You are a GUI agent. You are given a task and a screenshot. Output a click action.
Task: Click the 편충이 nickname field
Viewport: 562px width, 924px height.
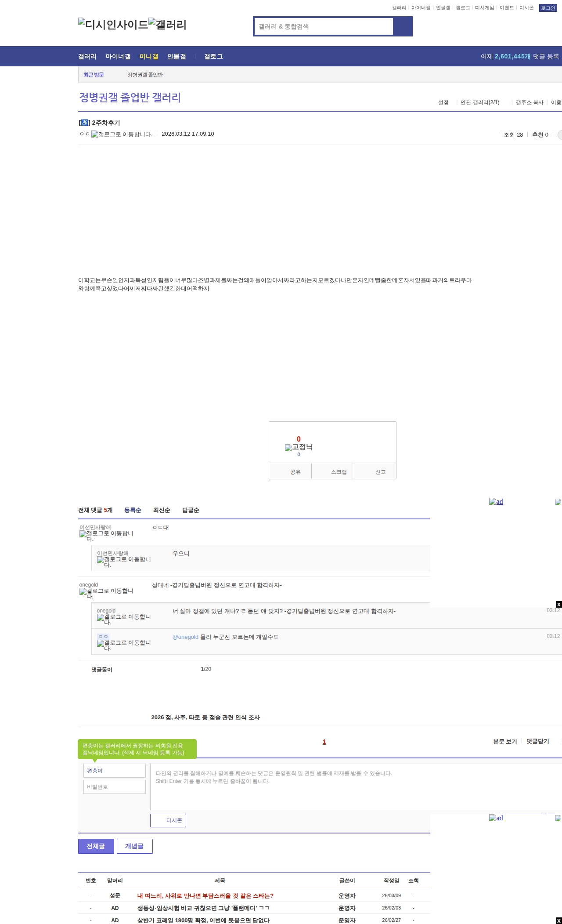pos(115,771)
